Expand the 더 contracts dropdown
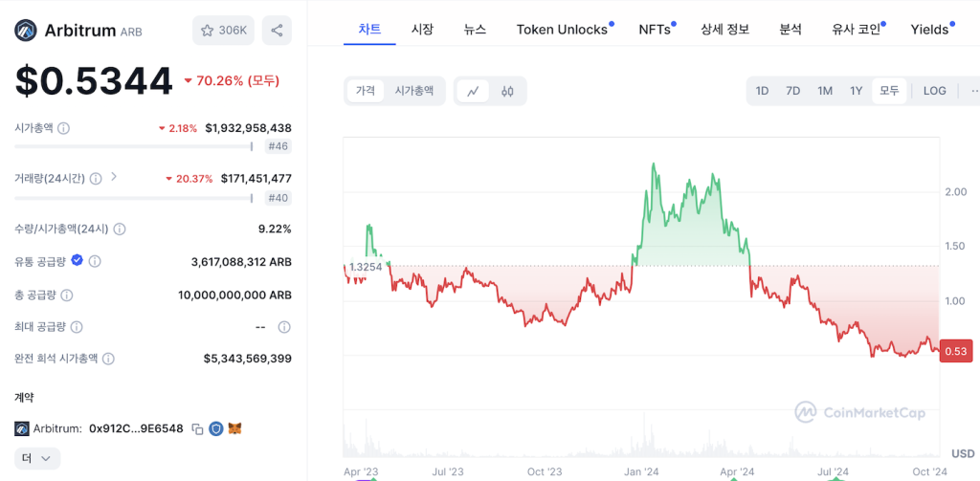The image size is (980, 481). (37, 458)
